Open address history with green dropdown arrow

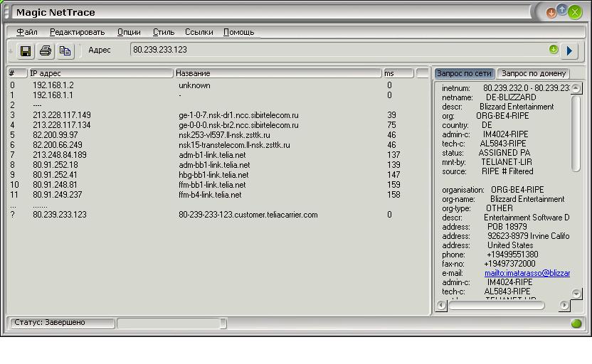coord(554,50)
